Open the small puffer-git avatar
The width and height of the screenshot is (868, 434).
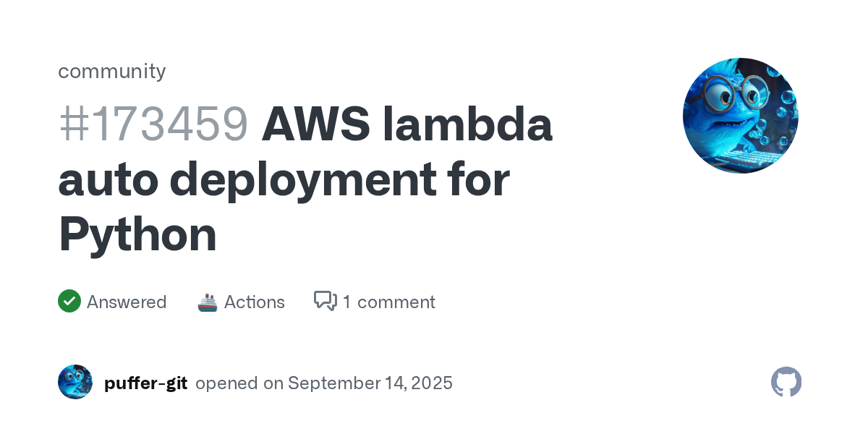click(x=75, y=382)
